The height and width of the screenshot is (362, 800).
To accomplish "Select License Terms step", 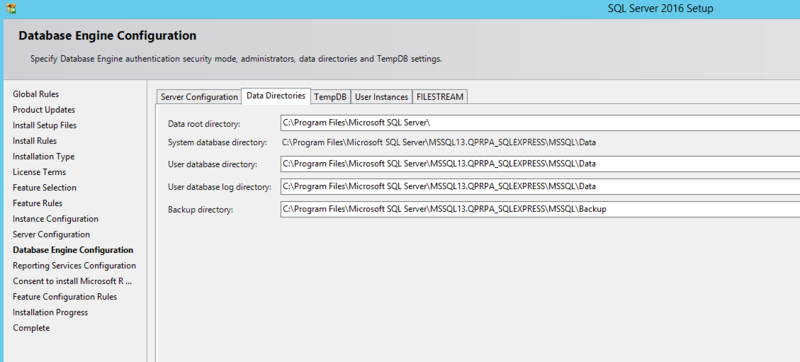I will (39, 172).
